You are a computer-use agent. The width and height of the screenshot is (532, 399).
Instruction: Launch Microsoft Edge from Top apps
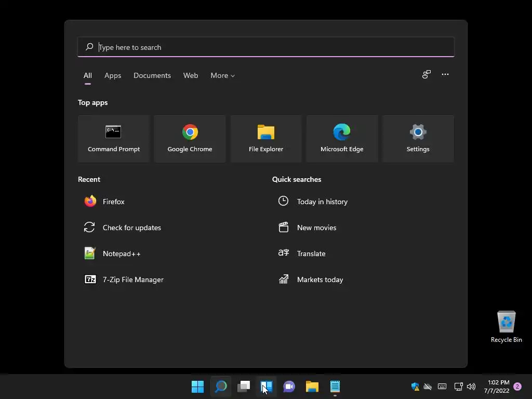coord(342,138)
